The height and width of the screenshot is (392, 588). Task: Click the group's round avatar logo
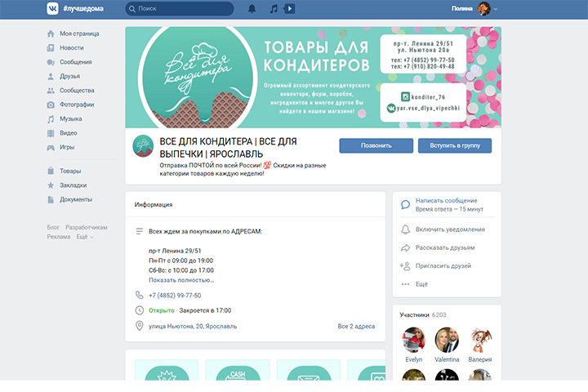143,146
